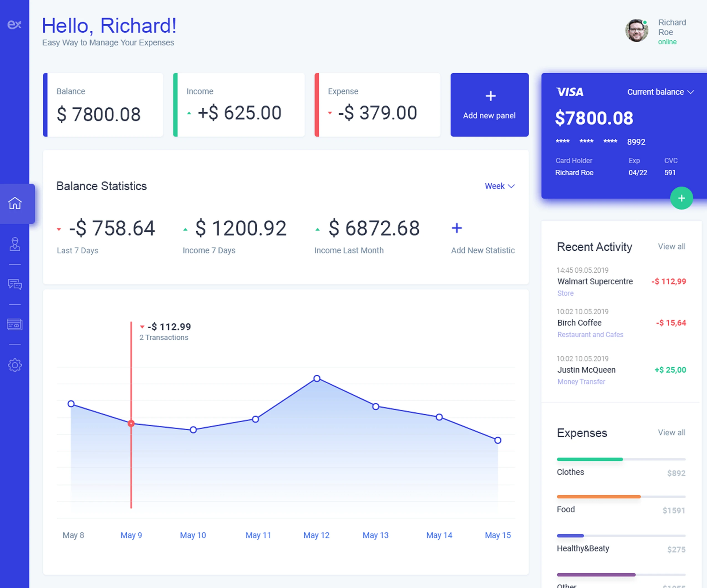Open the messages chat sidebar icon
The image size is (707, 588).
[x=15, y=284]
